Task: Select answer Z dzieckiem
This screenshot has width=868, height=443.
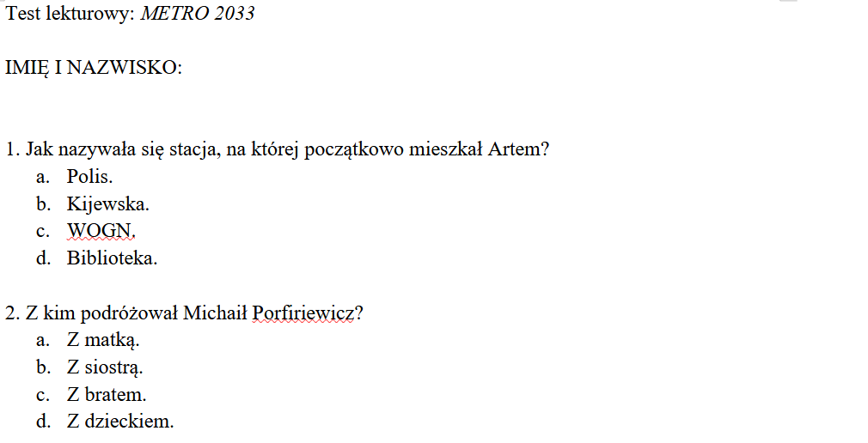Action: tap(120, 422)
